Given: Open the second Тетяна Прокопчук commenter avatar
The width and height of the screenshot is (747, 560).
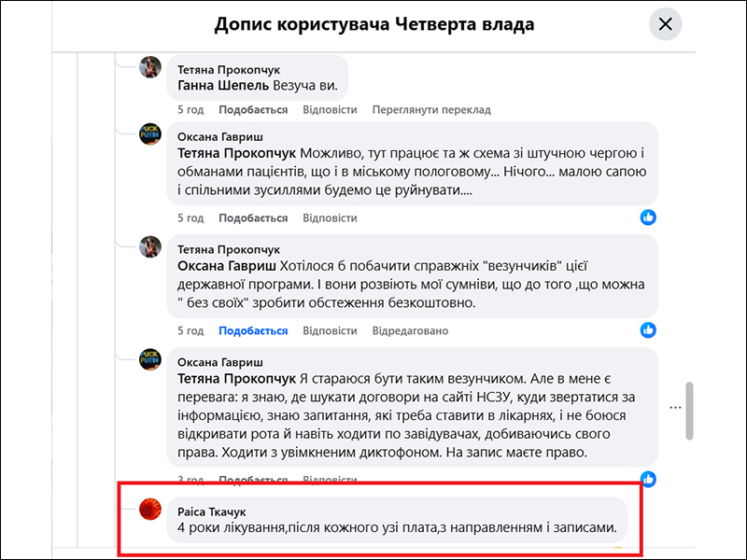Looking at the screenshot, I should (151, 247).
